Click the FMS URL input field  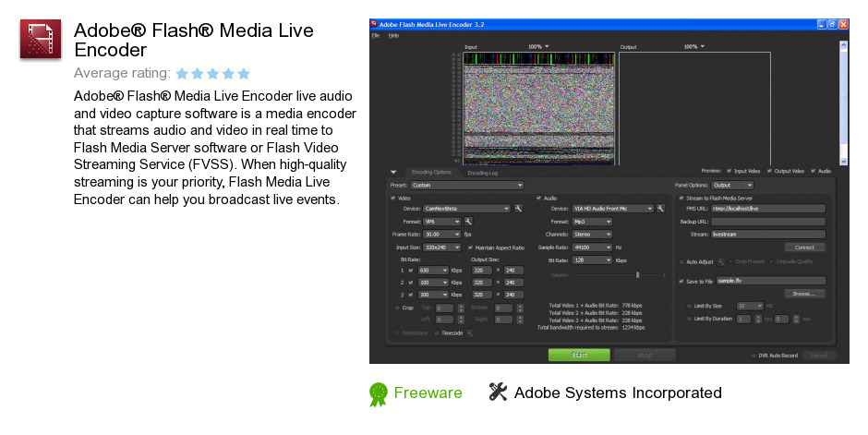pos(768,209)
